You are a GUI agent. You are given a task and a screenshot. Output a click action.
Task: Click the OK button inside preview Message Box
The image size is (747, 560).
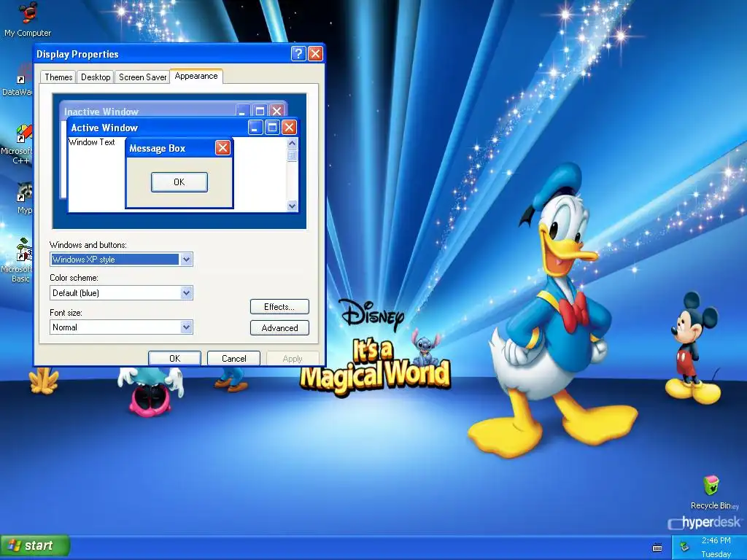pos(179,182)
